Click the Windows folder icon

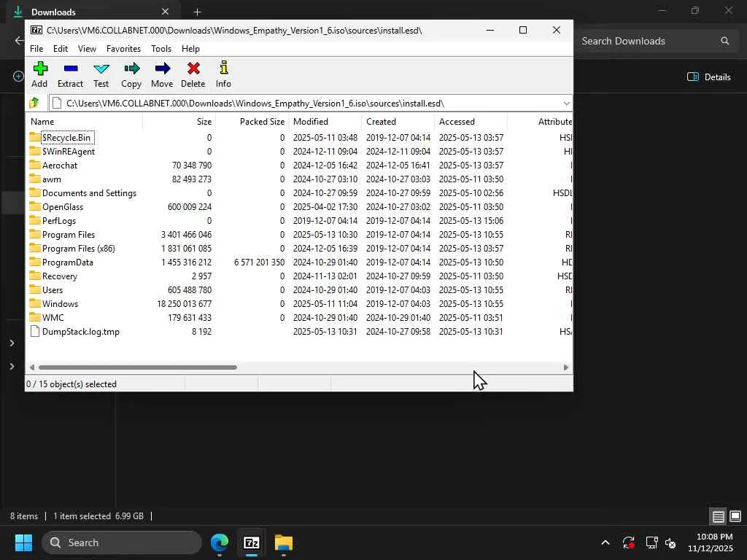tap(35, 303)
